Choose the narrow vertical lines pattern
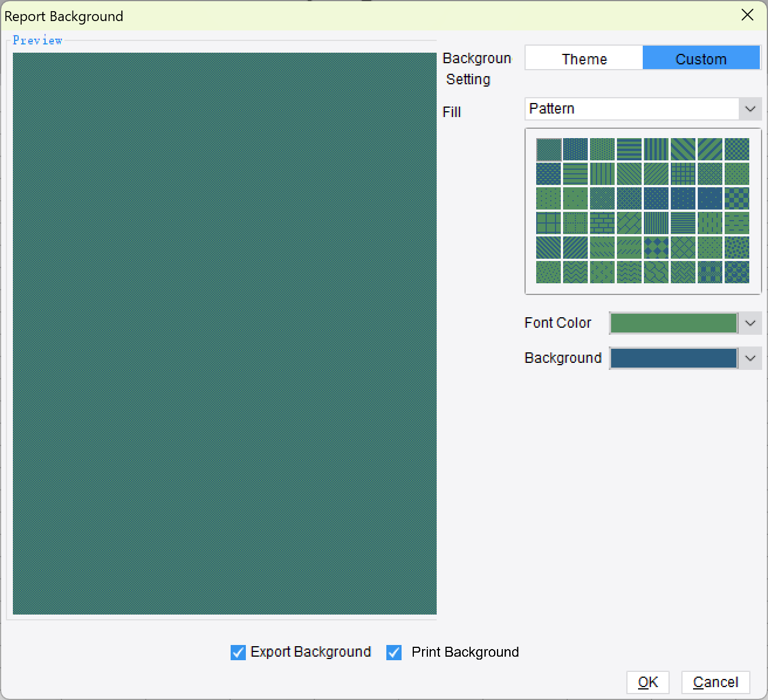 [656, 223]
